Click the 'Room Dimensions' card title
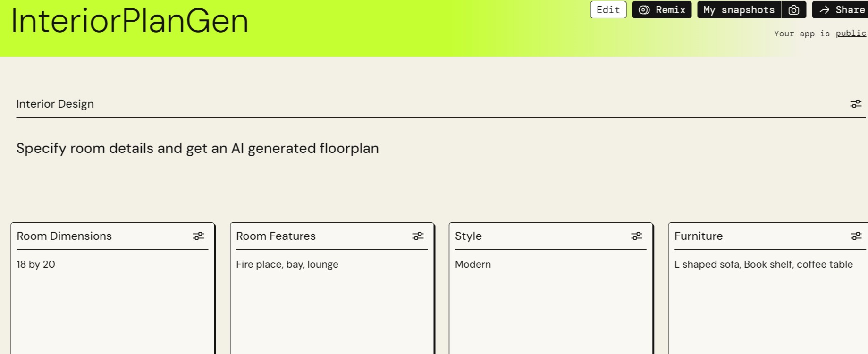868x354 pixels. (64, 236)
